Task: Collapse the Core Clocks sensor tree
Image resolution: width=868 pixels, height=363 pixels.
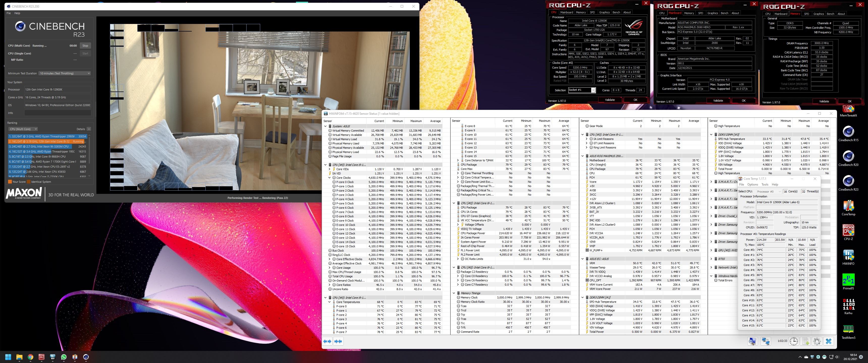Action: pos(330,178)
